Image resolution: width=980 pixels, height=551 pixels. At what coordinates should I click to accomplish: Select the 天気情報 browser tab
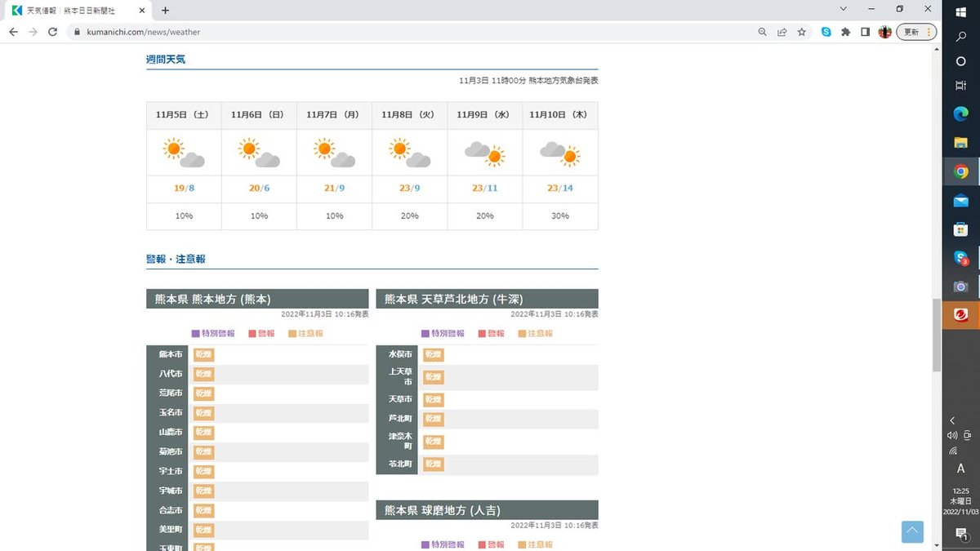click(78, 11)
